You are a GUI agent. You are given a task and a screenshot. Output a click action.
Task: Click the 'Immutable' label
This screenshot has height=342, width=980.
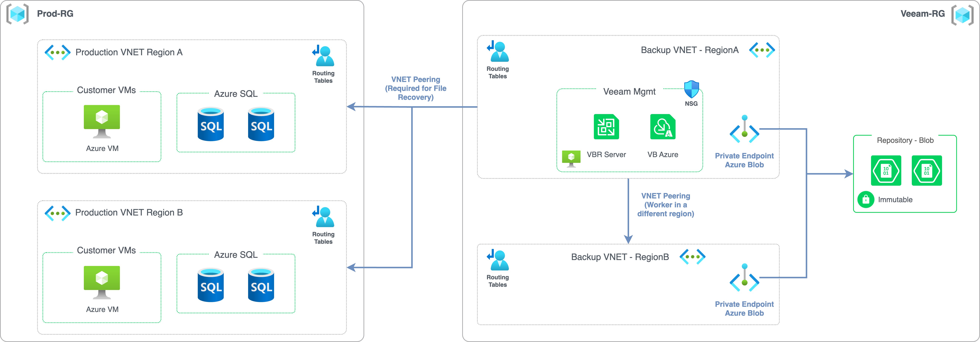tap(895, 200)
